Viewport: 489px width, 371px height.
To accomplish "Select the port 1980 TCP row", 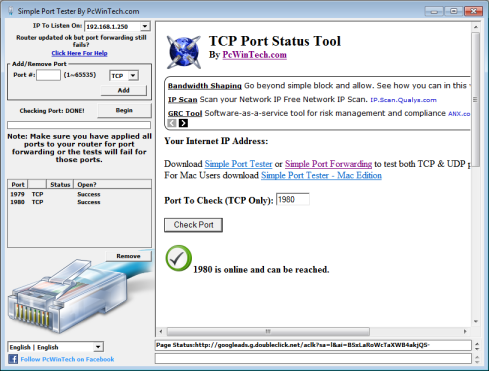I will coord(79,202).
